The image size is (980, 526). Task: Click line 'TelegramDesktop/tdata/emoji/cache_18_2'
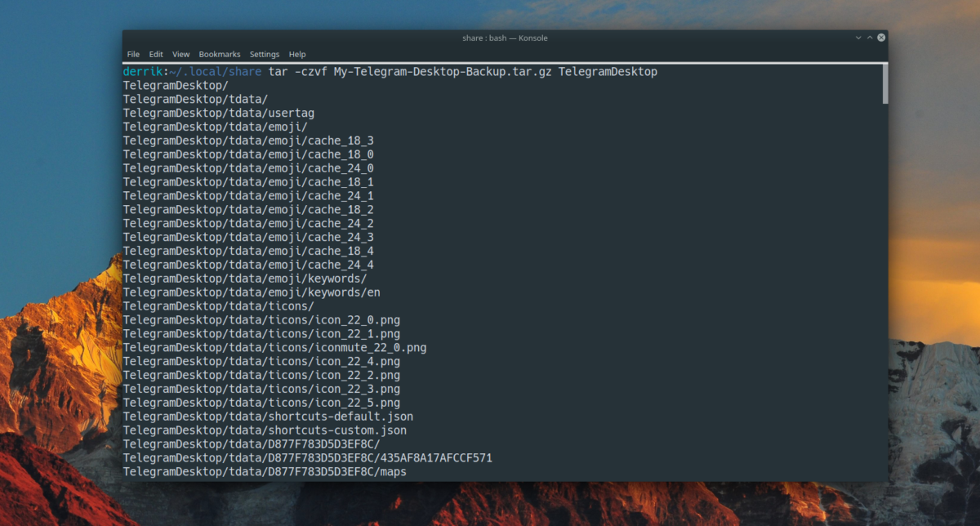[x=248, y=210]
